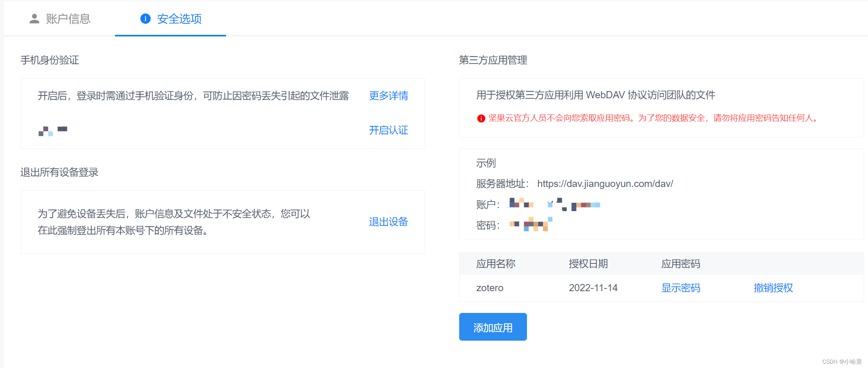
Task: Click the 退出设备 link
Action: click(x=389, y=222)
